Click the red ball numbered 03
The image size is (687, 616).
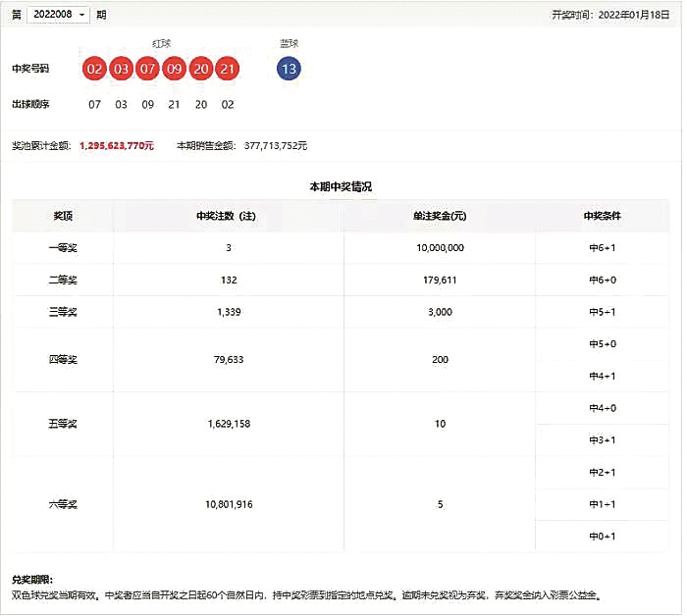(121, 69)
